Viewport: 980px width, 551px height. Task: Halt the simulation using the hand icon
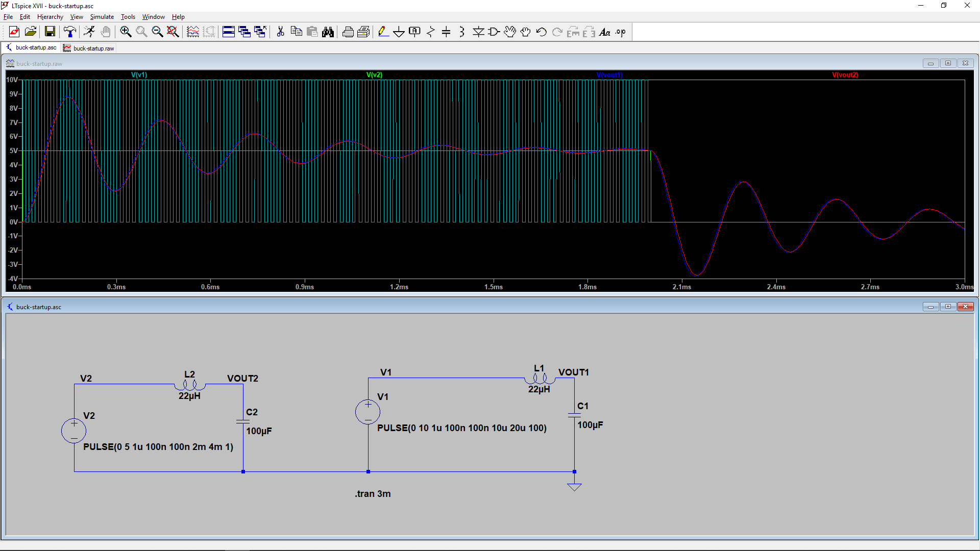105,32
